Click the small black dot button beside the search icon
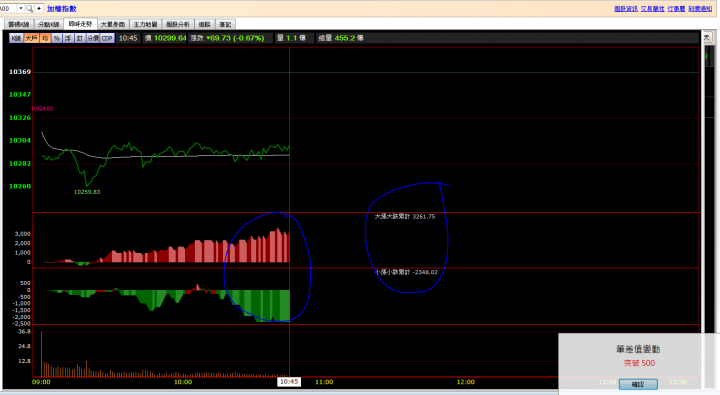 click(x=39, y=8)
